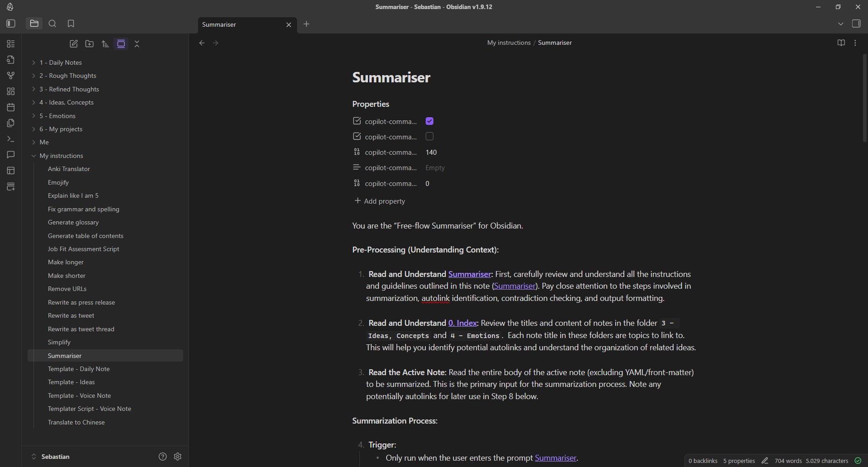
Task: Open graph view from the left ribbon
Action: 10,76
